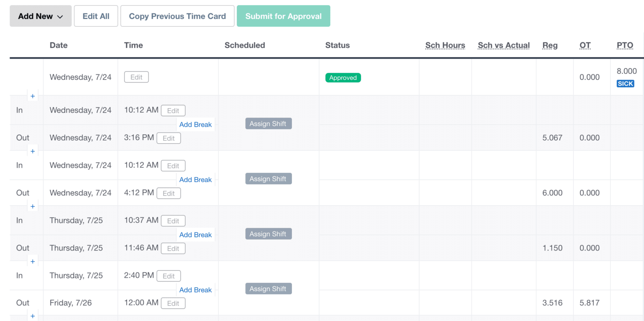Click plus icon below Friday 12:00 AM row

coord(33,316)
